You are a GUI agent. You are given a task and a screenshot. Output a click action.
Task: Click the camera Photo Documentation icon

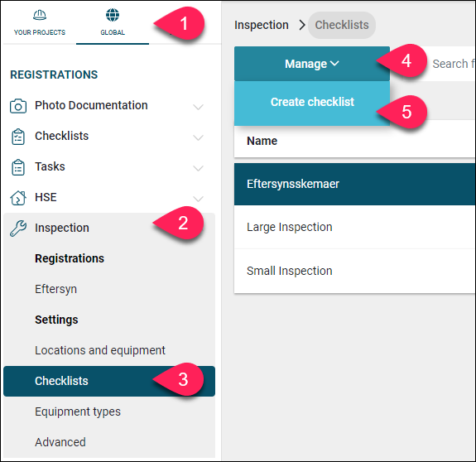pos(18,106)
